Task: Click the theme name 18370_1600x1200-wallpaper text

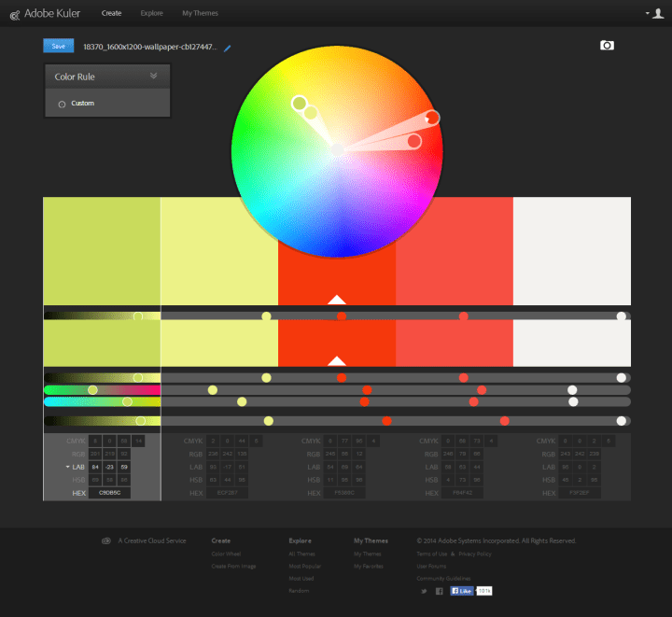Action: click(150, 47)
